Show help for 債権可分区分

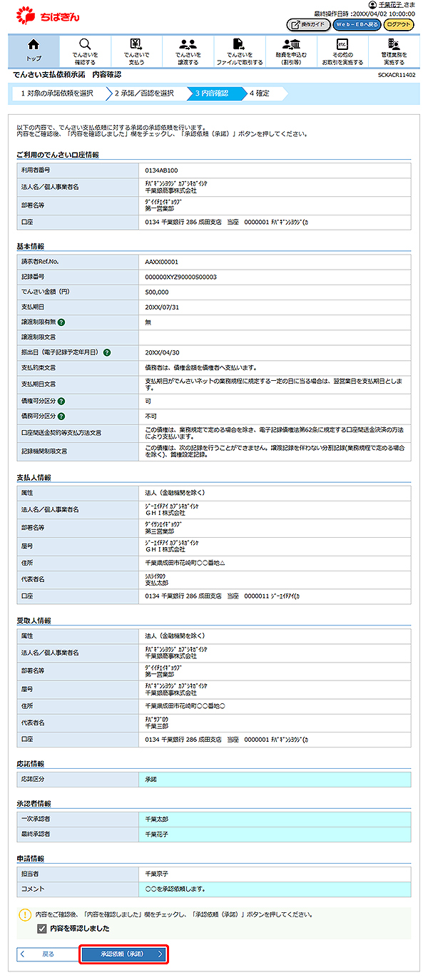[x=61, y=401]
